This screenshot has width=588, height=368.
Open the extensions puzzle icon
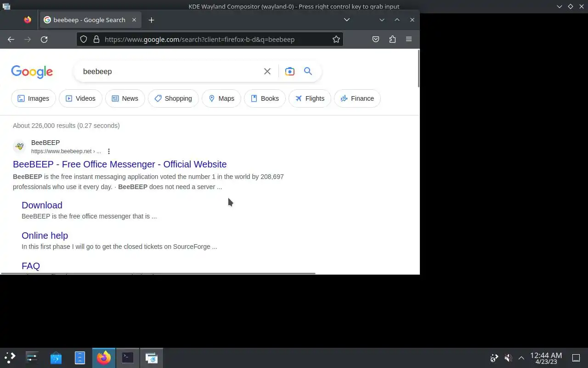(x=392, y=40)
